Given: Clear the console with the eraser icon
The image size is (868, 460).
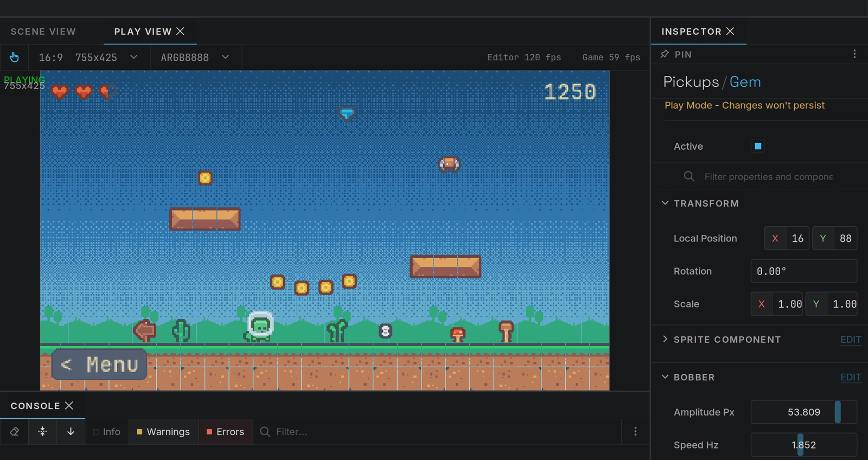Looking at the screenshot, I should pos(15,432).
